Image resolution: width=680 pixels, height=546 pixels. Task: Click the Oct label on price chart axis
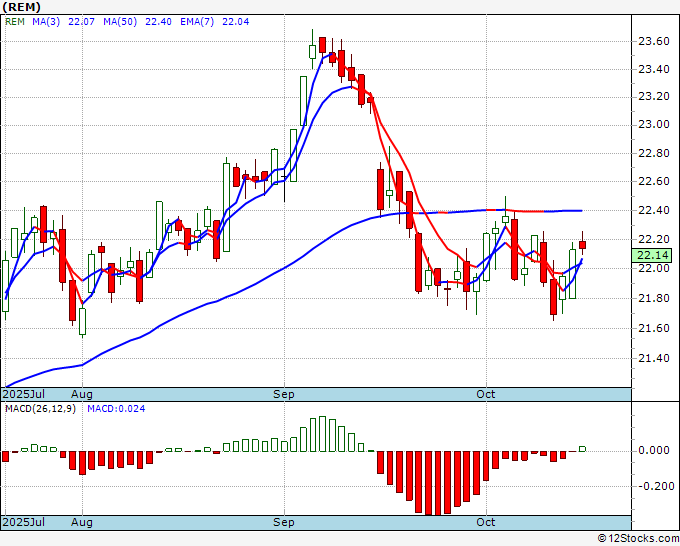tap(485, 394)
